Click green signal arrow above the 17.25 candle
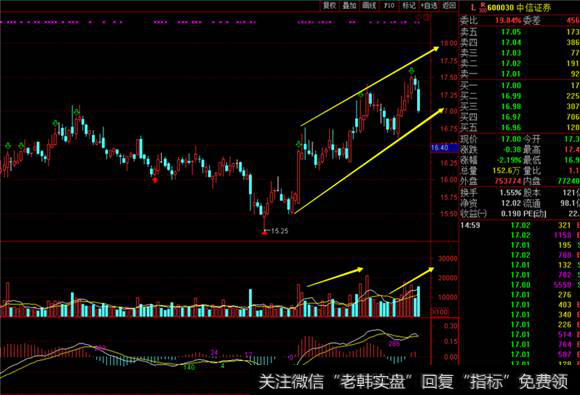 click(x=361, y=95)
